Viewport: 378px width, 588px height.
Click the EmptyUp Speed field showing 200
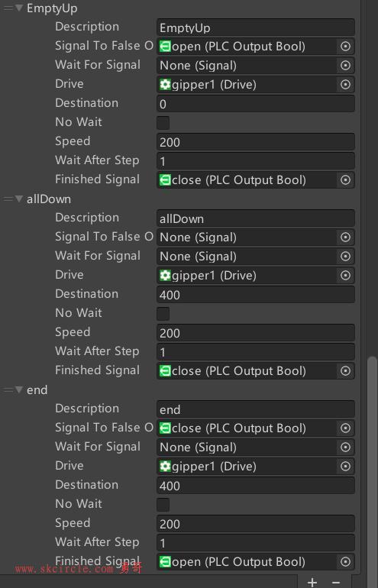(x=255, y=142)
